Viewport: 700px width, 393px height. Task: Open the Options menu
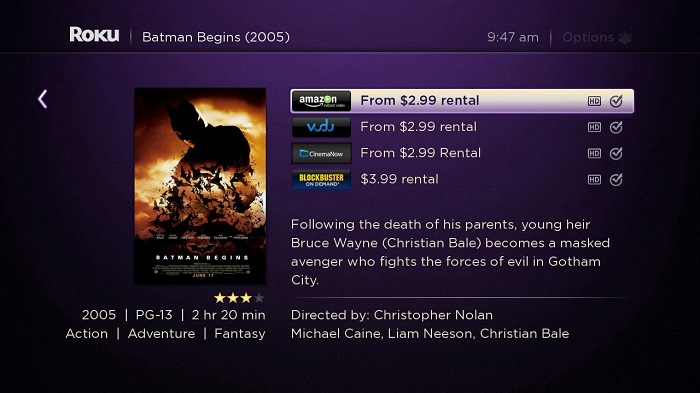pyautogui.click(x=597, y=38)
